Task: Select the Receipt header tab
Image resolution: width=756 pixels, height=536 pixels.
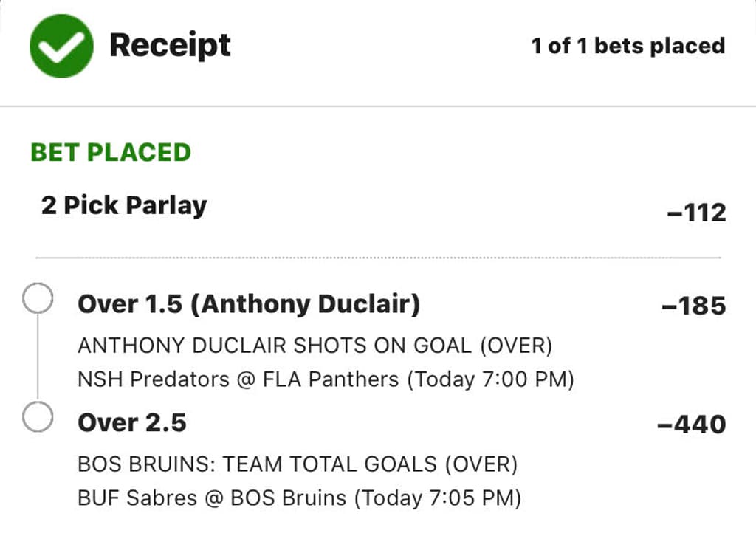Action: [170, 46]
